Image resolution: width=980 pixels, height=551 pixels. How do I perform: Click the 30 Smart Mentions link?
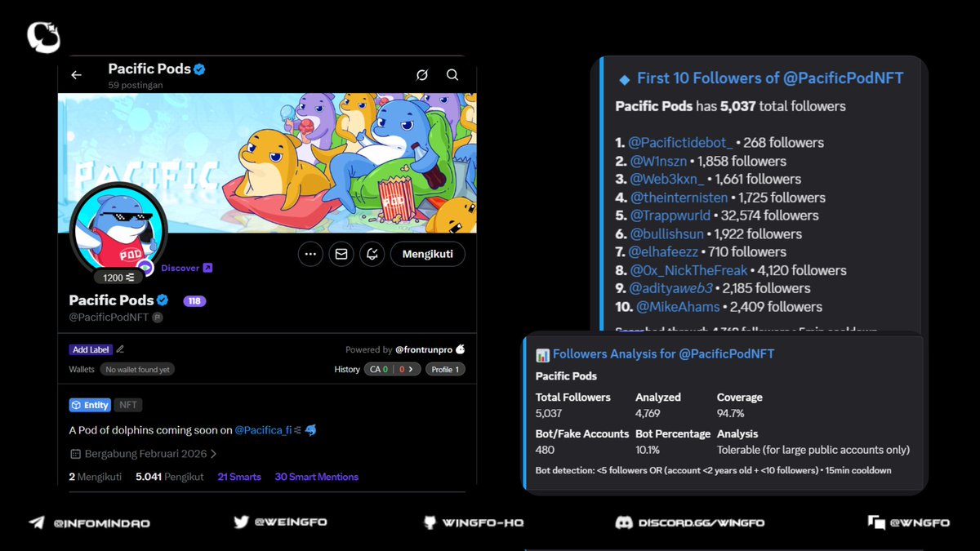click(316, 477)
